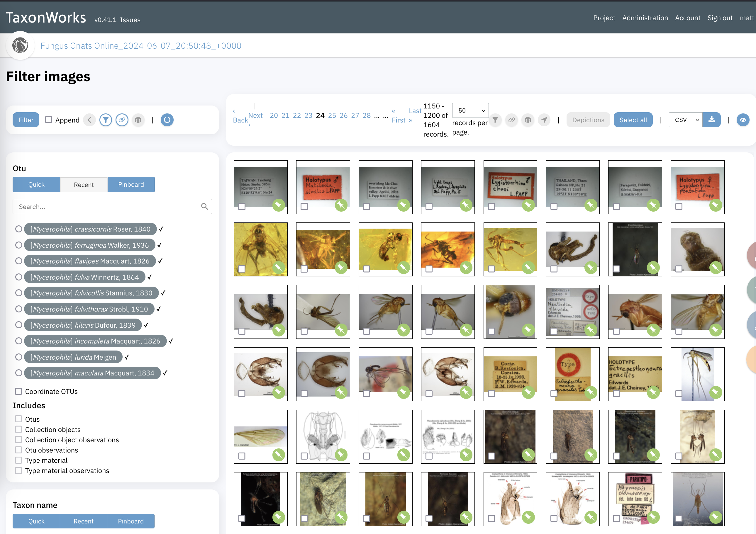
Task: Go to page 20
Action: click(x=274, y=115)
